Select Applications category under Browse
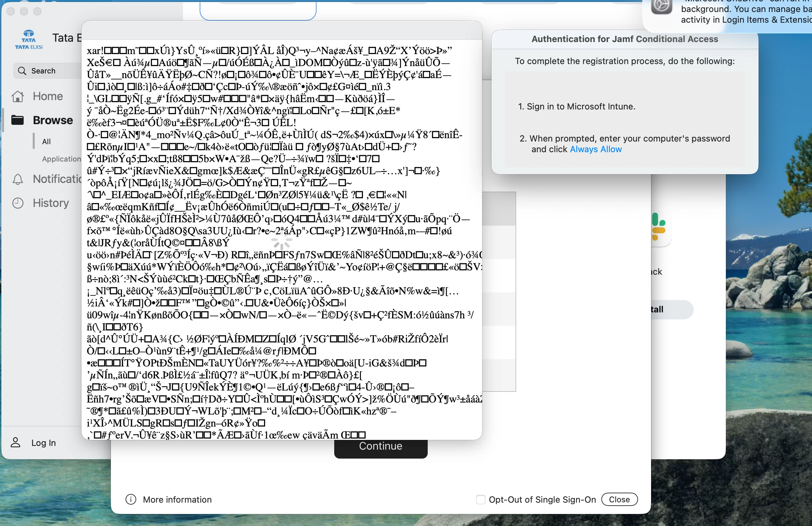Image resolution: width=812 pixels, height=526 pixels. 61,159
